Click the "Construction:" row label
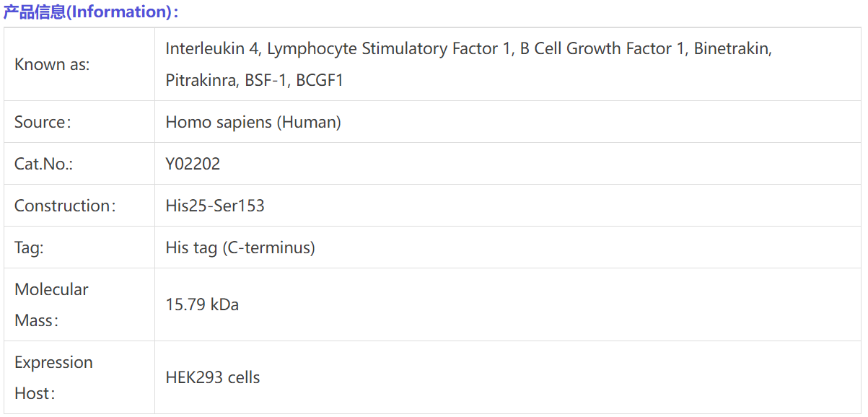Screen dimensions: 868x417 click(65, 206)
